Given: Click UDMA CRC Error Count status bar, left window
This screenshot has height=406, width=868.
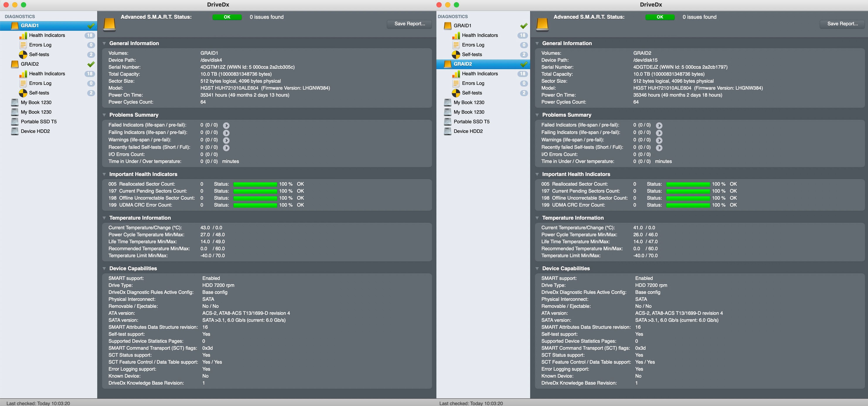Looking at the screenshot, I should click(255, 205).
